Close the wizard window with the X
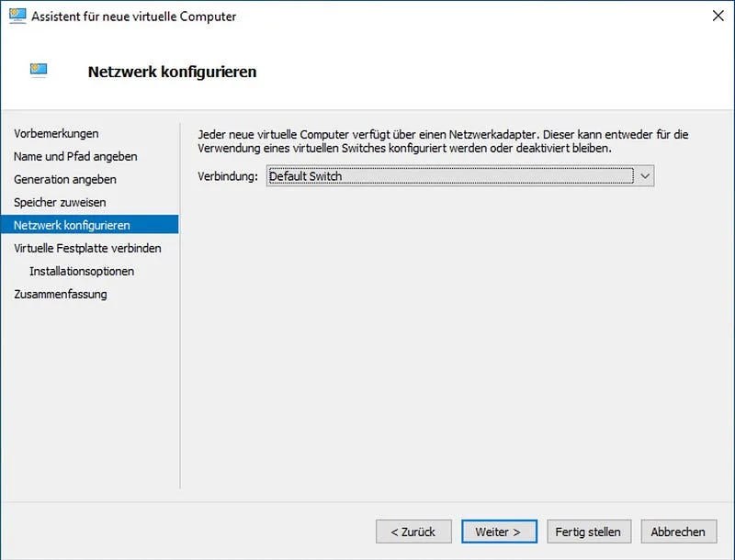Image resolution: width=735 pixels, height=560 pixels. tap(718, 16)
